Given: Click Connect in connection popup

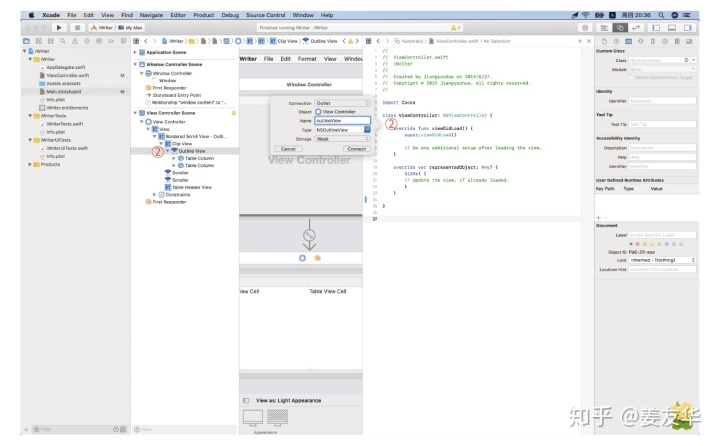Looking at the screenshot, I should (357, 149).
